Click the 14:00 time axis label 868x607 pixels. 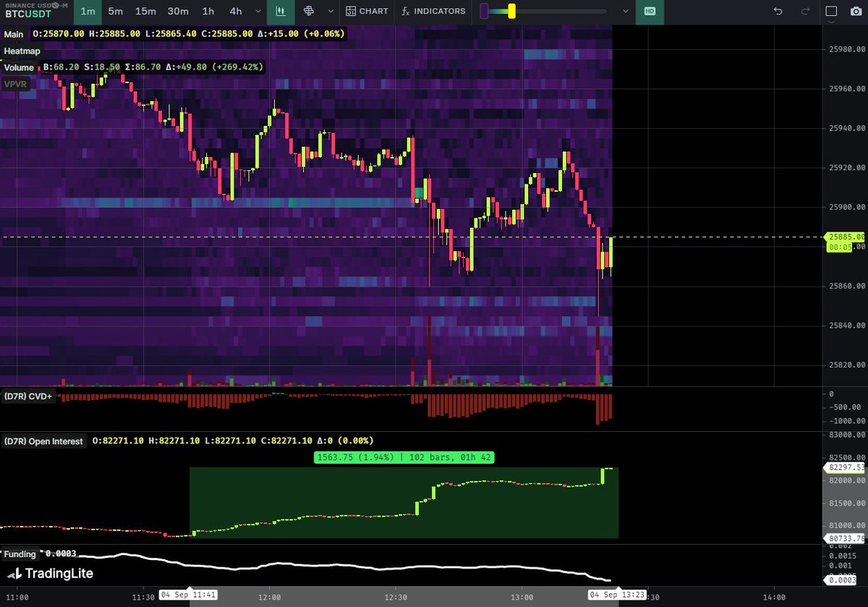click(774, 597)
